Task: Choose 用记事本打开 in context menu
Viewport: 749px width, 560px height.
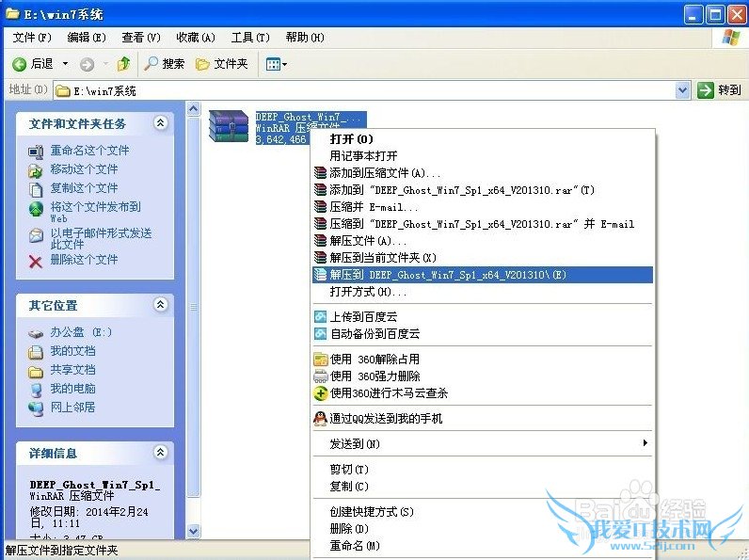Action: [x=483, y=156]
